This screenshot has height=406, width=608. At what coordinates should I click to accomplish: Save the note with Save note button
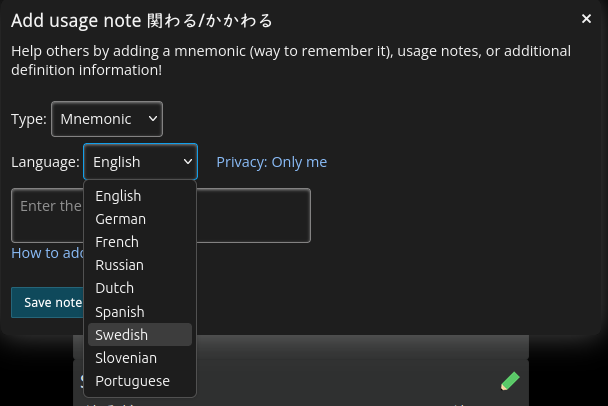(48, 302)
